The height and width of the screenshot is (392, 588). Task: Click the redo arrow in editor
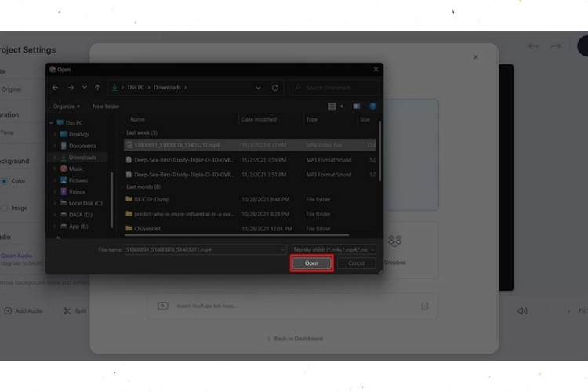click(555, 46)
